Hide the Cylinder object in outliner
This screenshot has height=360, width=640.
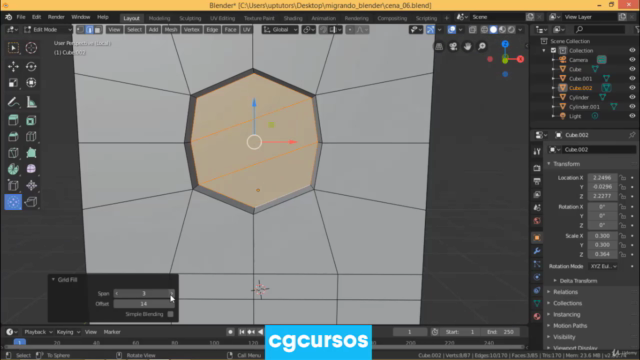[x=632, y=97]
